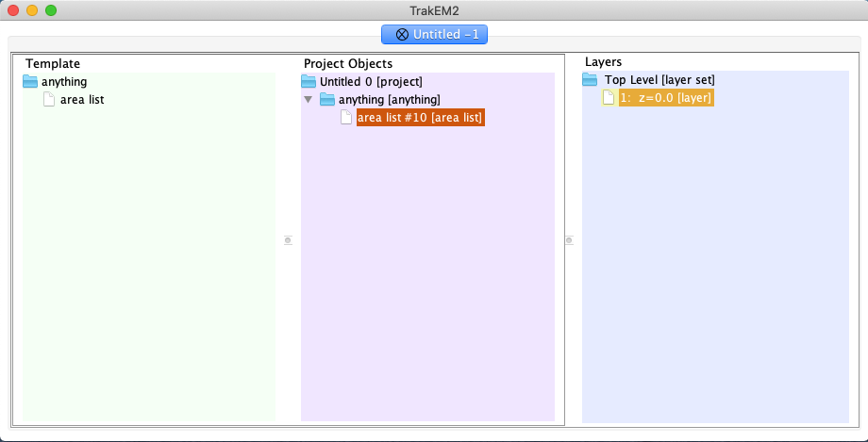Click the document icon beside area list #10

(x=346, y=117)
